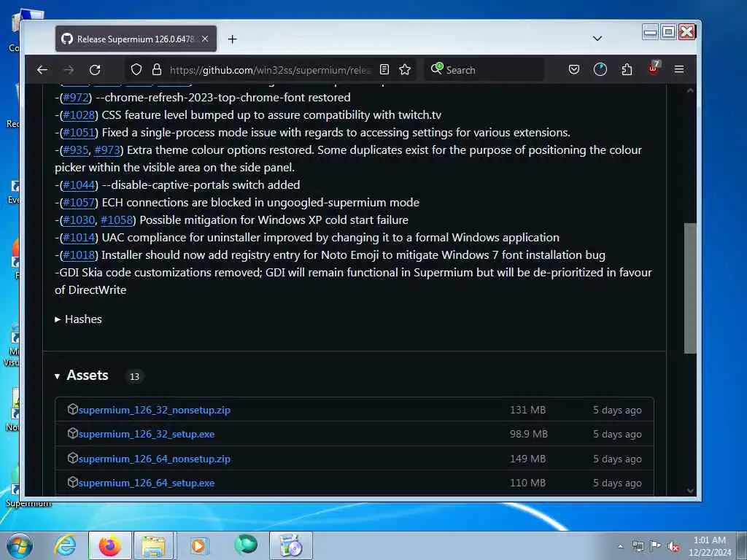Click the 131 MB size text

[x=528, y=410]
